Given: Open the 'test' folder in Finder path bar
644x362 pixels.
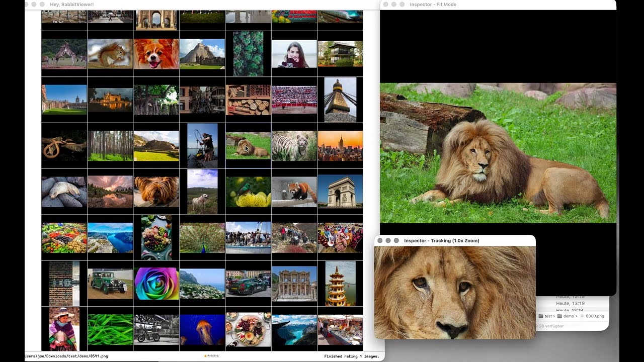Looking at the screenshot, I should point(546,316).
